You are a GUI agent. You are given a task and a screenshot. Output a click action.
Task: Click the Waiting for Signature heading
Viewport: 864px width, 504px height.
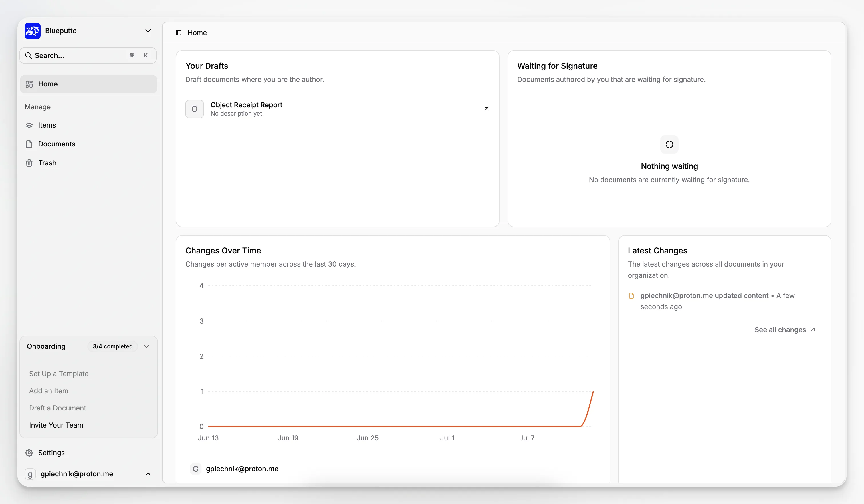coord(557,66)
